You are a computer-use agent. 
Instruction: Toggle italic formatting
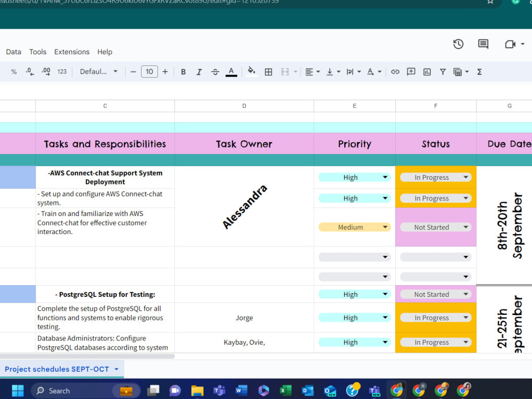click(x=199, y=71)
